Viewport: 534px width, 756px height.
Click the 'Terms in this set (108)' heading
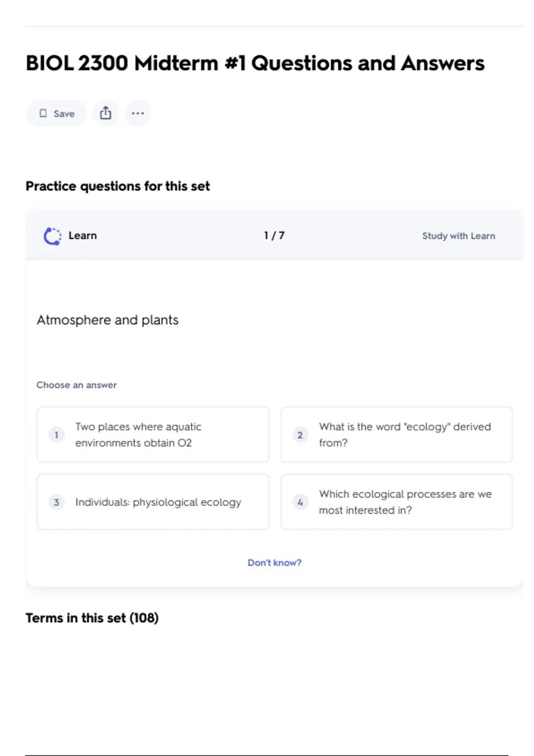pos(92,618)
